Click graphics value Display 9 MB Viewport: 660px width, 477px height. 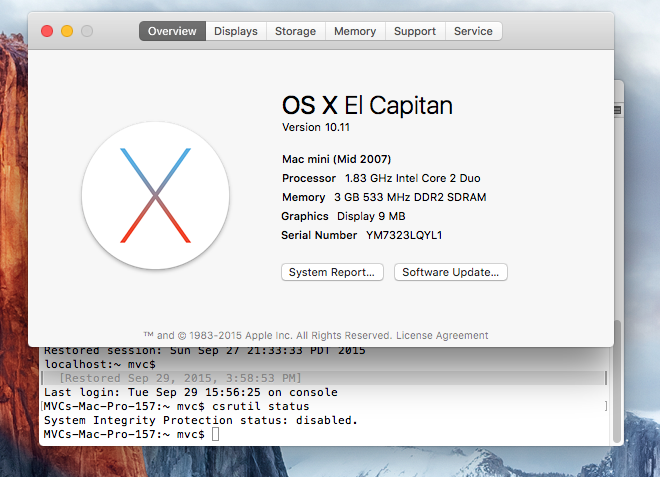pos(371,216)
